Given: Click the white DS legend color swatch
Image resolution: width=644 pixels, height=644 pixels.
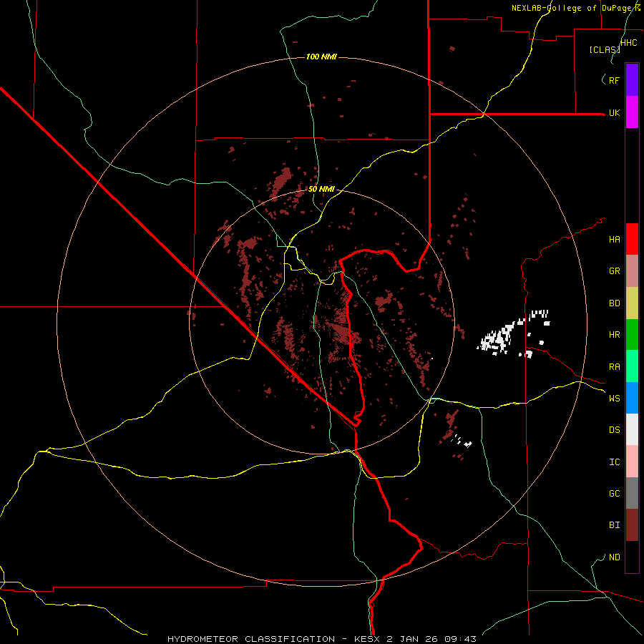Looking at the screenshot, I should pyautogui.click(x=632, y=429).
